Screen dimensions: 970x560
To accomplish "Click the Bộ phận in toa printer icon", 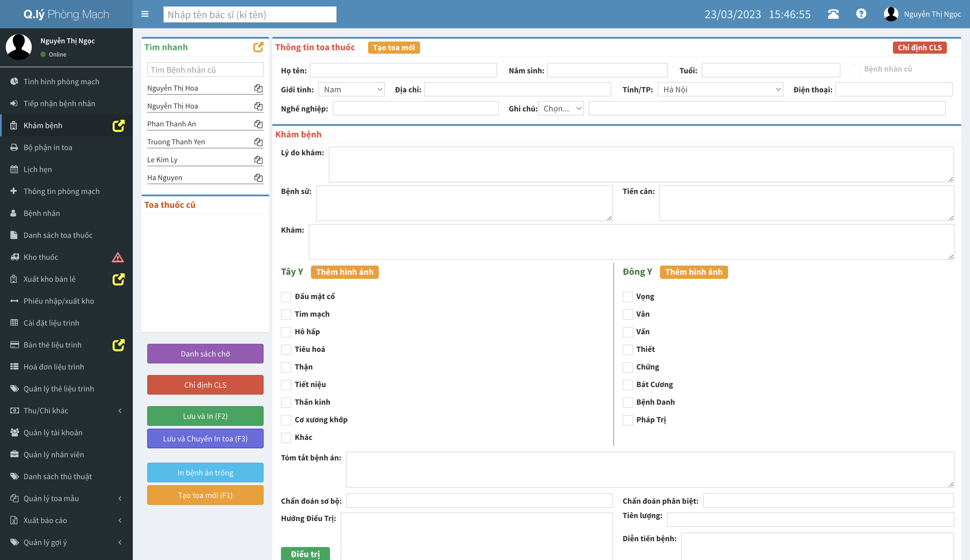I will pos(14,147).
